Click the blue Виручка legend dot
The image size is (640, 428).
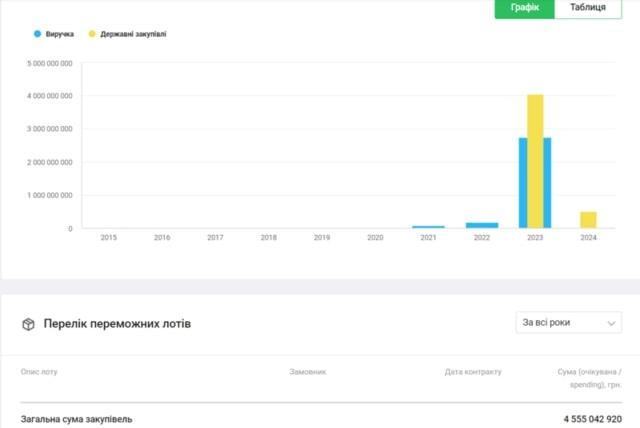(x=38, y=34)
